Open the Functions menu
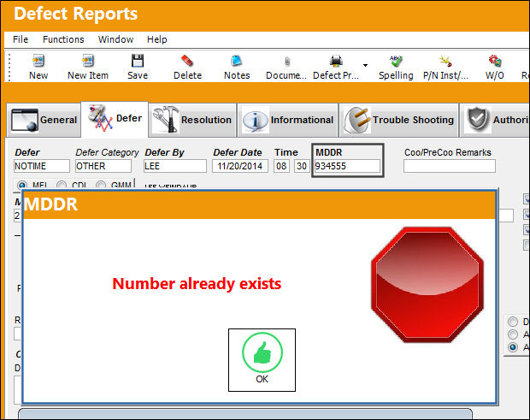Viewport: 530px width, 420px height. click(x=63, y=39)
